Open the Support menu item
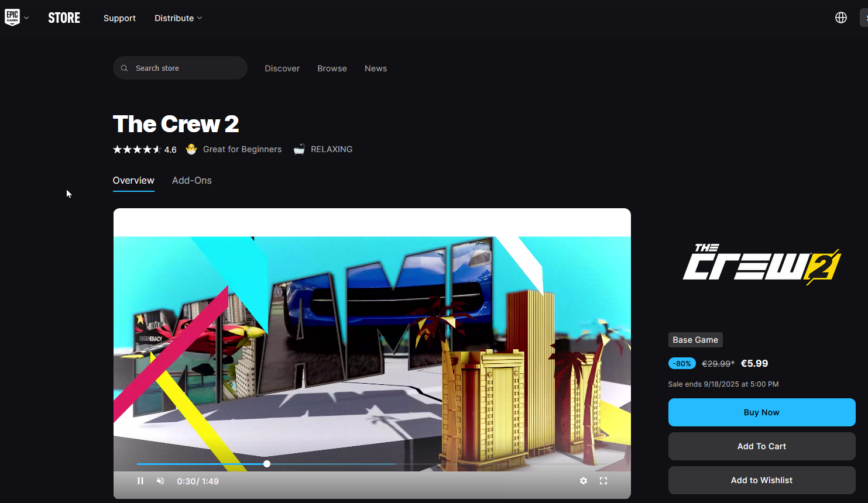Viewport: 868px width, 503px height. 119,18
